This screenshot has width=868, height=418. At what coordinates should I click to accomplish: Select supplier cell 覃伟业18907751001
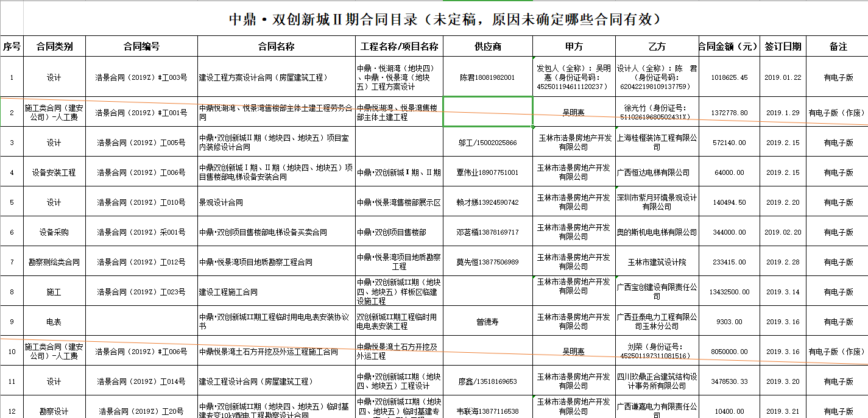[x=488, y=172]
